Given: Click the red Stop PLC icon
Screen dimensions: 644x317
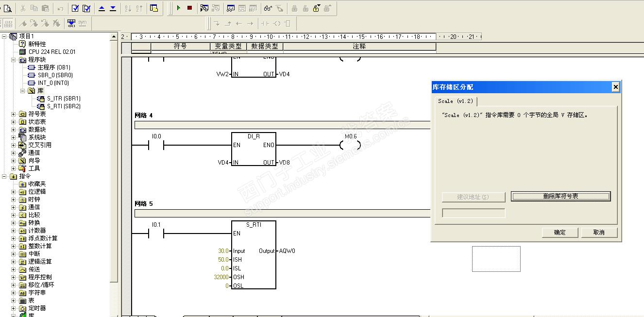Looking at the screenshot, I should point(189,8).
